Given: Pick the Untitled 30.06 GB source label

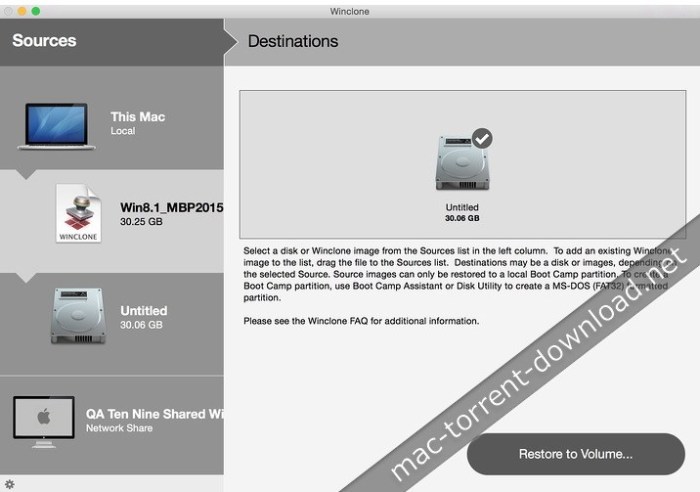Looking at the screenshot, I should 144,316.
